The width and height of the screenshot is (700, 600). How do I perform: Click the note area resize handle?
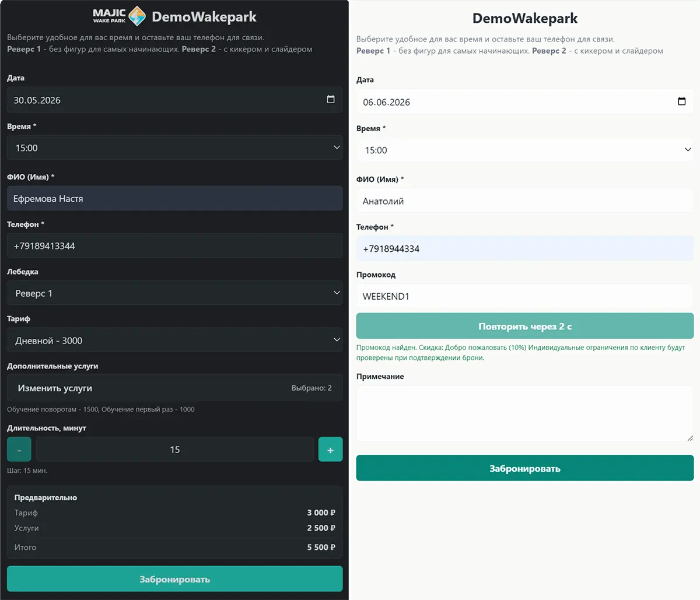[x=690, y=437]
